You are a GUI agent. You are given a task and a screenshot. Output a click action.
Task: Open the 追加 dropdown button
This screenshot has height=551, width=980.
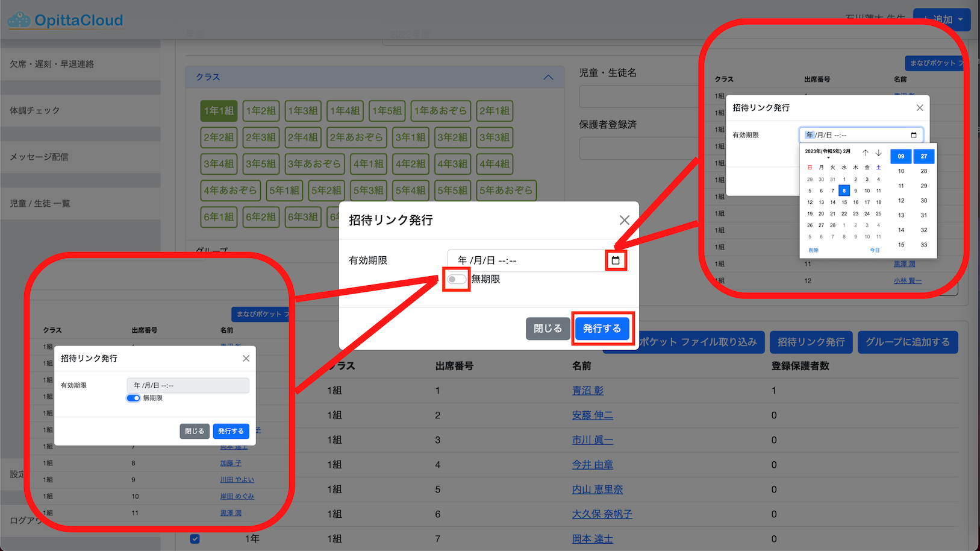click(941, 19)
